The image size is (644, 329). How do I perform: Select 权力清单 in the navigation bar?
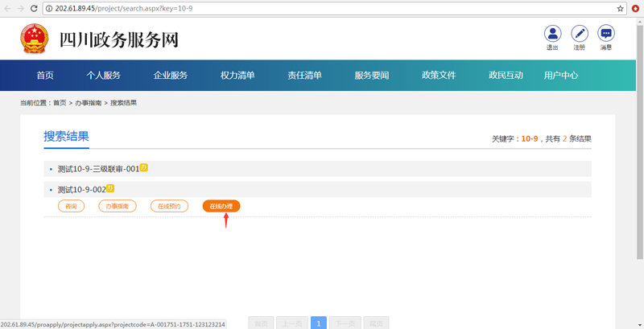point(237,76)
